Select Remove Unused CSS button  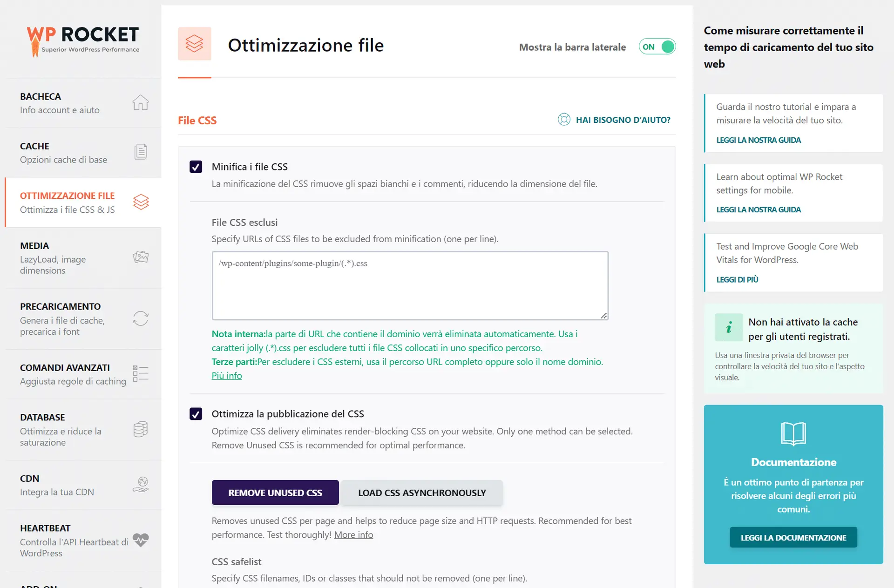[275, 493]
